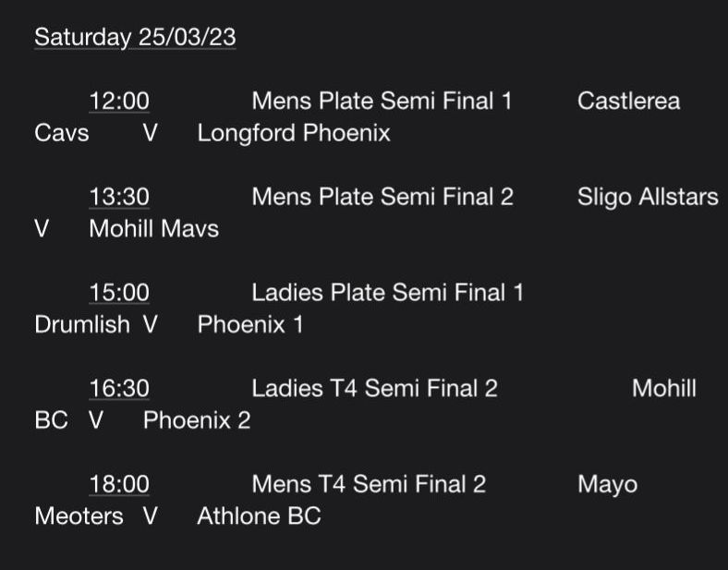The image size is (728, 570).
Task: Click Phoenix 2 team name
Action: click(197, 420)
